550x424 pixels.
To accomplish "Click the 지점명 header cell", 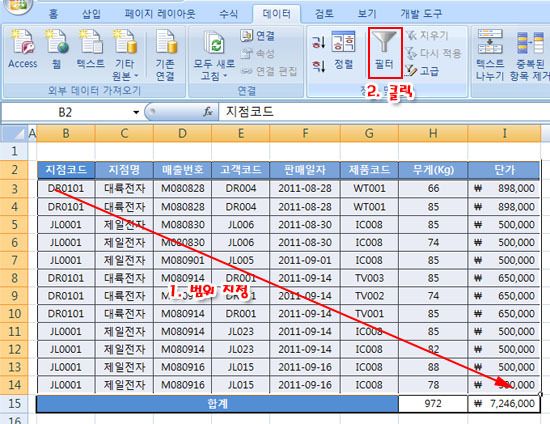I will coord(124,170).
